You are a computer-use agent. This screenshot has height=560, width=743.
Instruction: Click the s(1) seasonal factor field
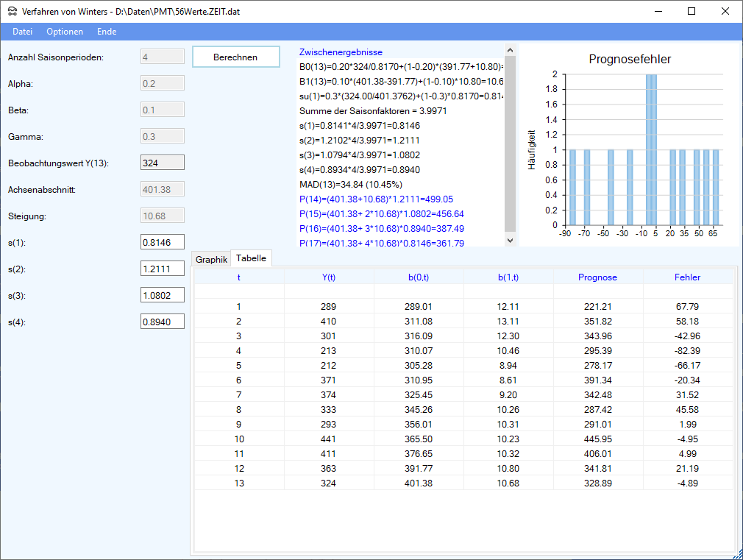[162, 242]
